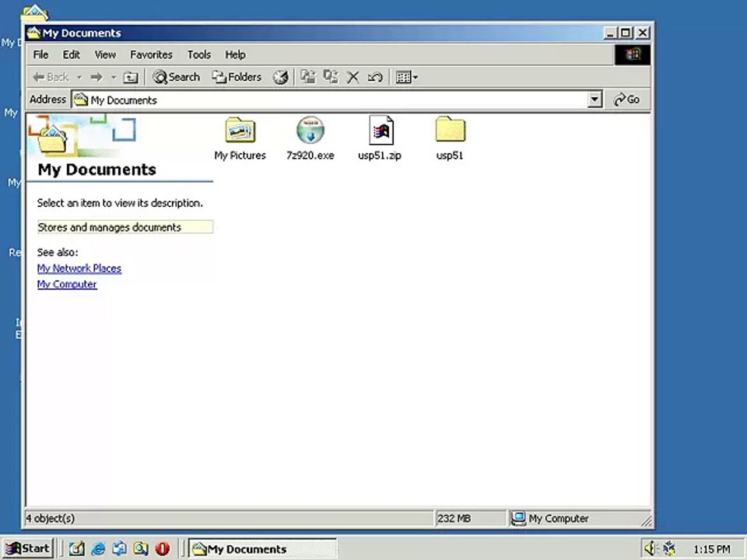
Task: Open the Views toolbar dropdown
Action: coord(407,77)
